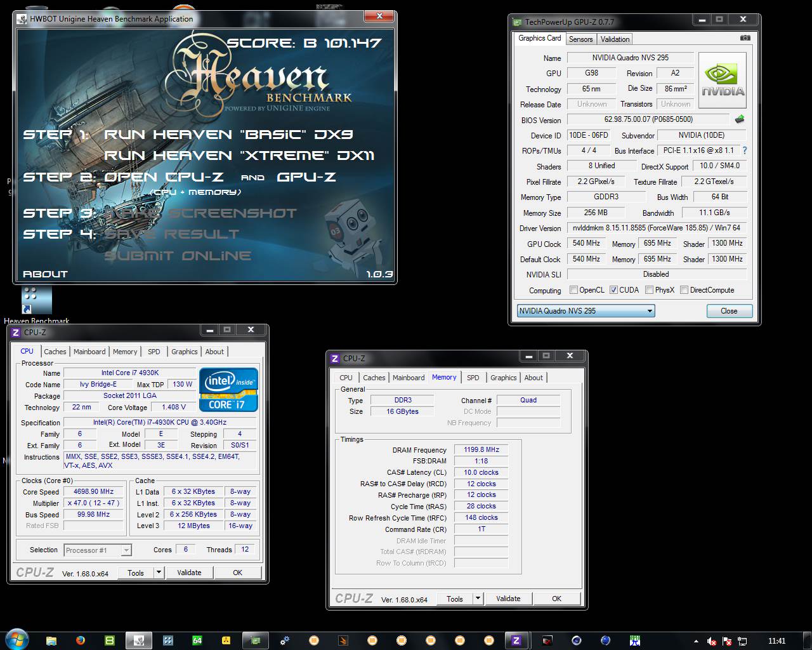Open the Windows Start orb

tap(16, 640)
